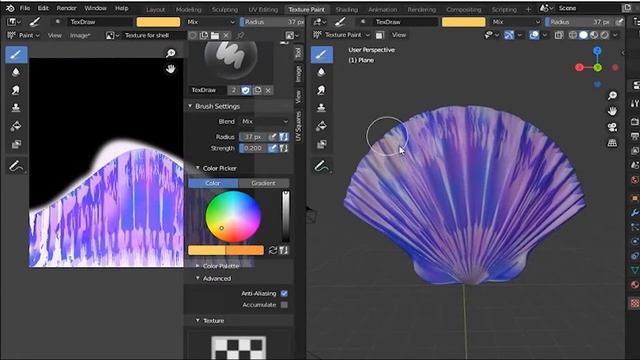Toggle Anti-Aliasing checkbox
The image size is (640, 360).
[284, 293]
